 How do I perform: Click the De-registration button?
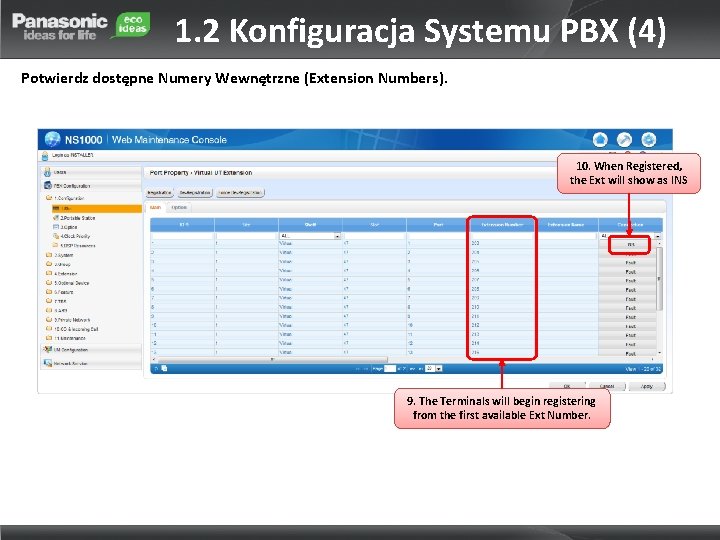pyautogui.click(x=195, y=192)
